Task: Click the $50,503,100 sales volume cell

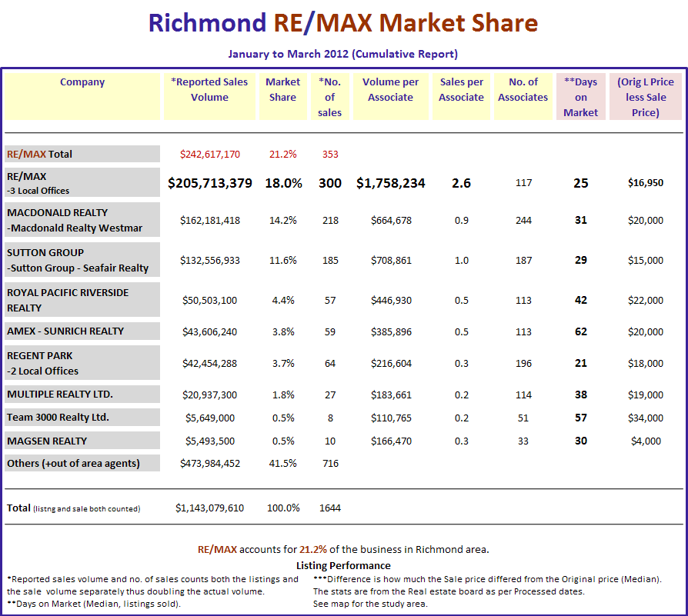Action: coord(210,301)
